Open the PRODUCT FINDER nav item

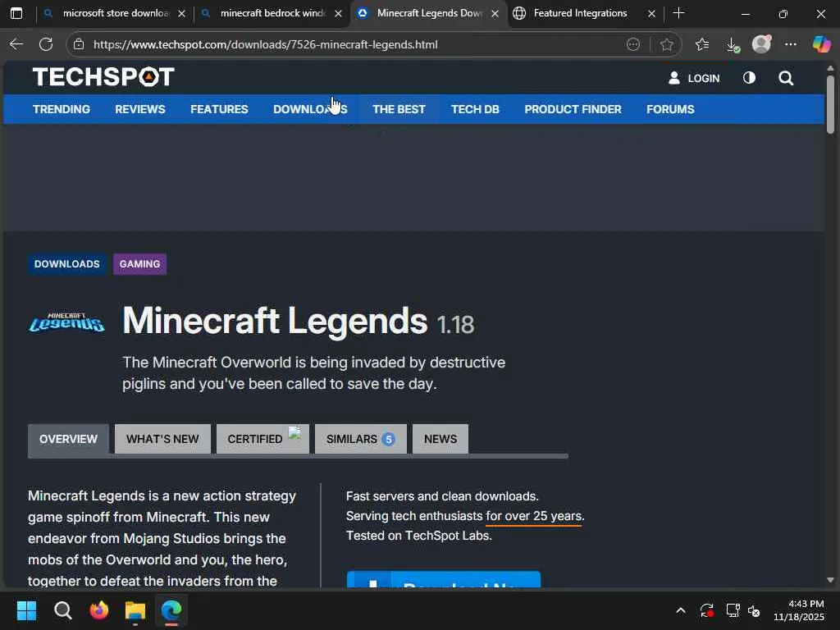click(x=573, y=109)
